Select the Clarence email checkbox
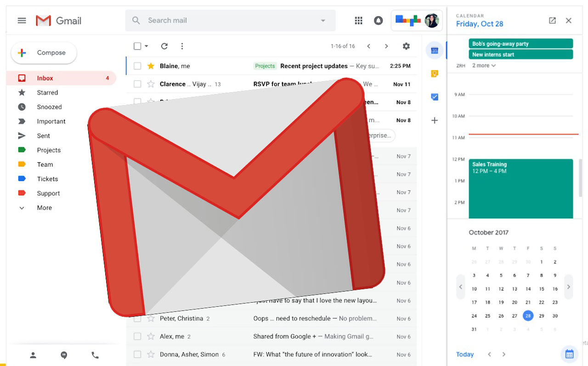 click(x=137, y=84)
